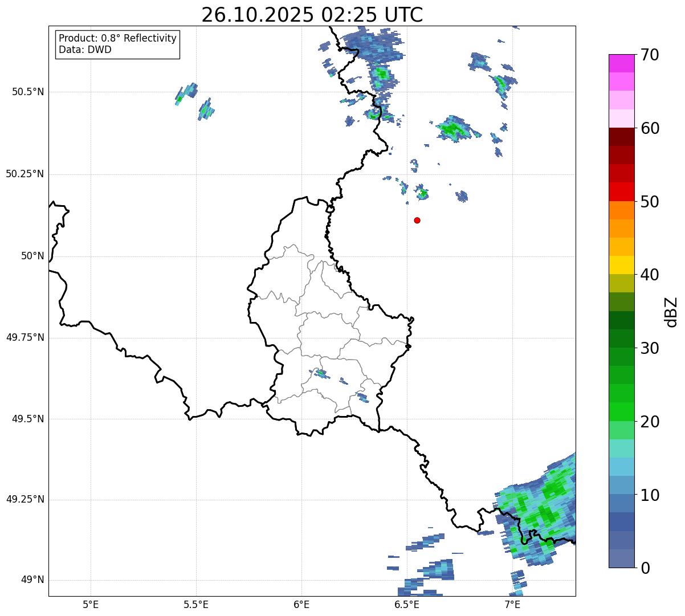
Task: Click the 7°E longitude label
Action: pyautogui.click(x=512, y=604)
